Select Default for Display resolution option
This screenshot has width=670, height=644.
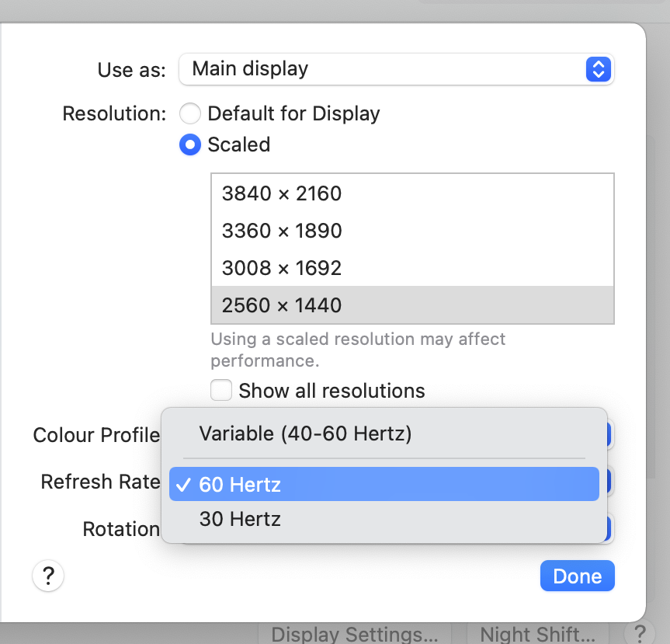click(x=190, y=114)
